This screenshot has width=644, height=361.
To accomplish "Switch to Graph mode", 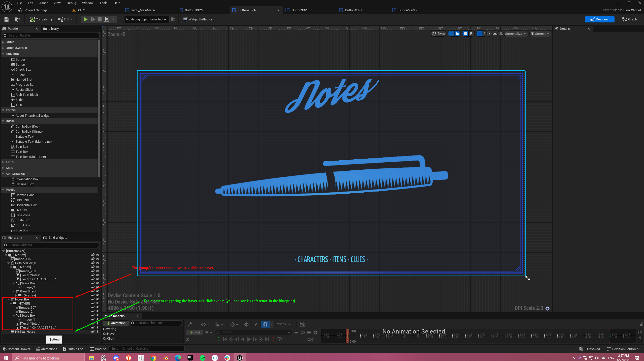I will point(629,19).
